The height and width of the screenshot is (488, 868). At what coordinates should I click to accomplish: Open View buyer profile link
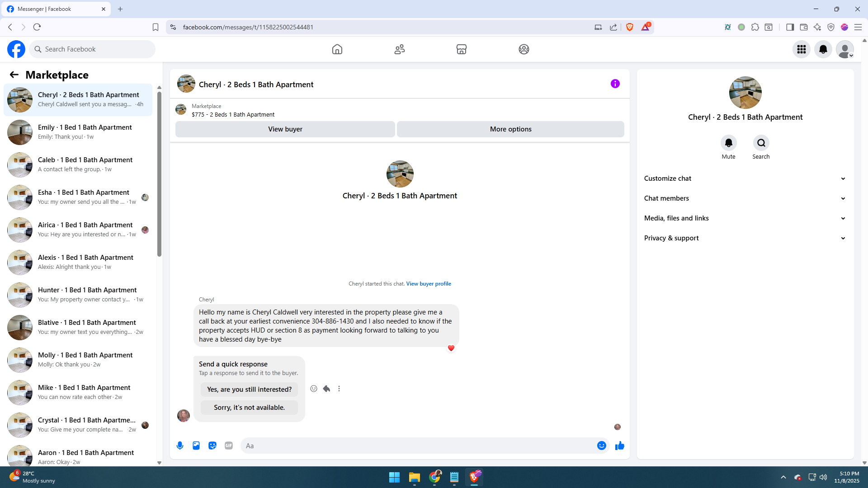pos(428,284)
